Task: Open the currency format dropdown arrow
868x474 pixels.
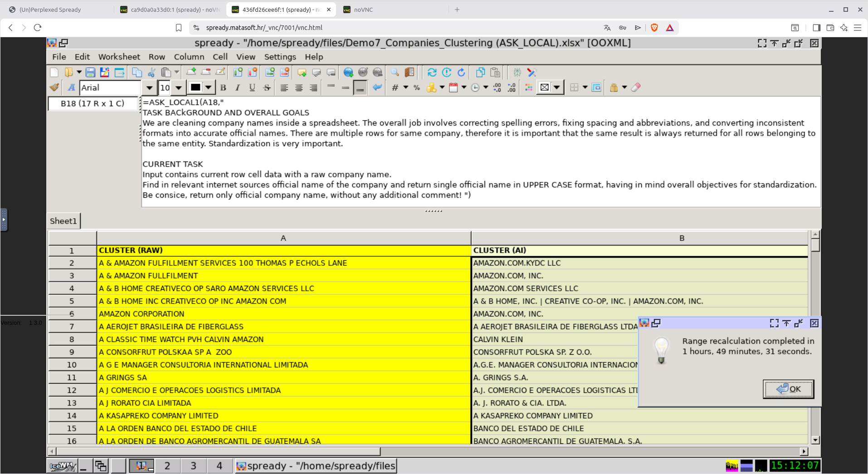Action: tap(442, 88)
